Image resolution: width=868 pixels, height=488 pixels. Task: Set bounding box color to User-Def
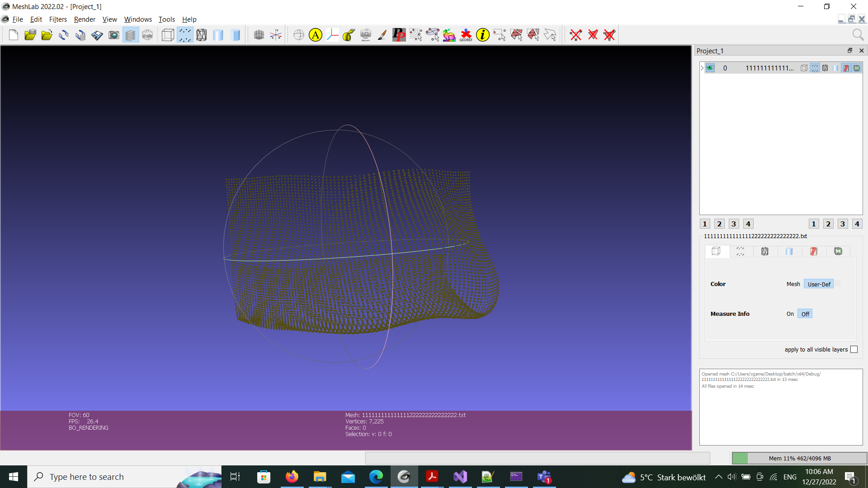coord(819,284)
